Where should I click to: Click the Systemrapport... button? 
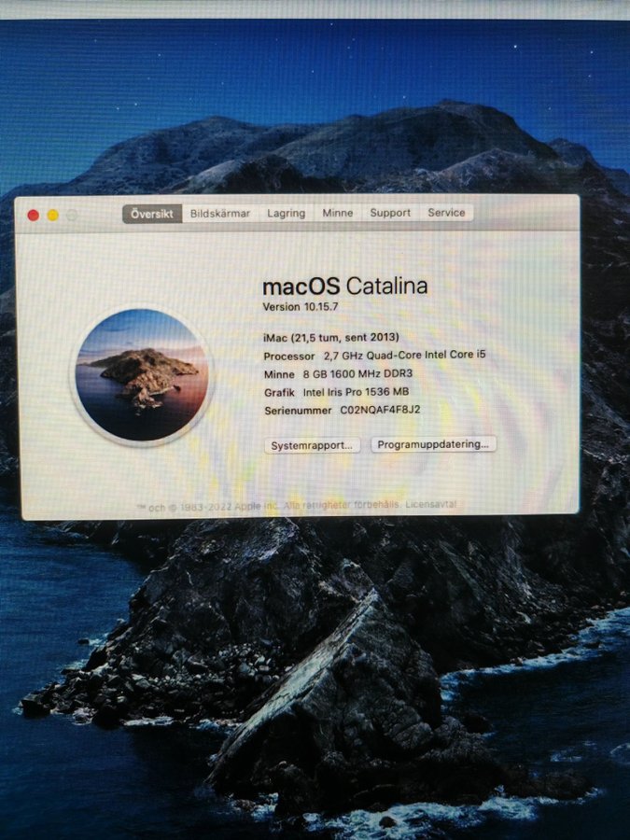pyautogui.click(x=312, y=445)
